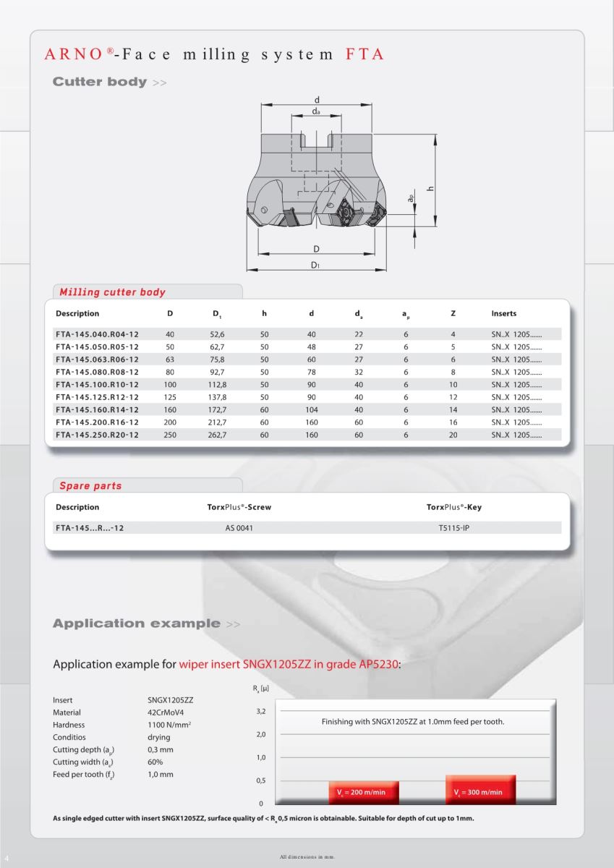Select row FTA-145.200.R16-12
This screenshot has height=868, width=614.
point(307,422)
